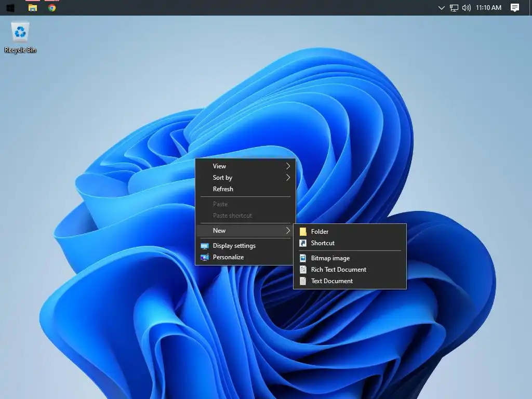Choose Refresh from the context menu

[x=246, y=189]
